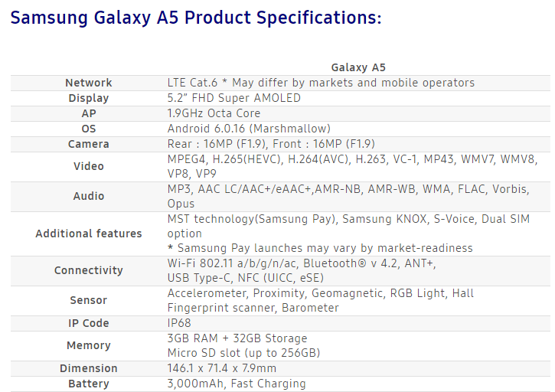Viewport: 555px width, 392px height.
Task: Click the Video row label
Action: (89, 166)
